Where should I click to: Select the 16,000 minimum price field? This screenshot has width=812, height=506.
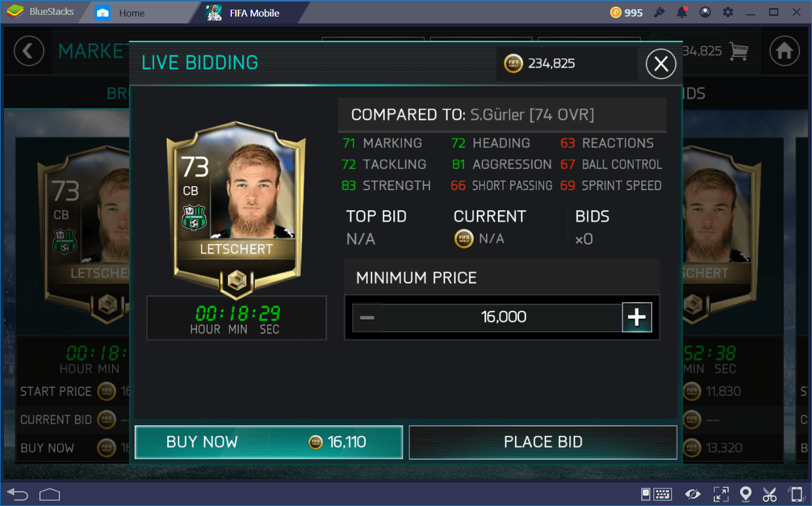tap(503, 317)
